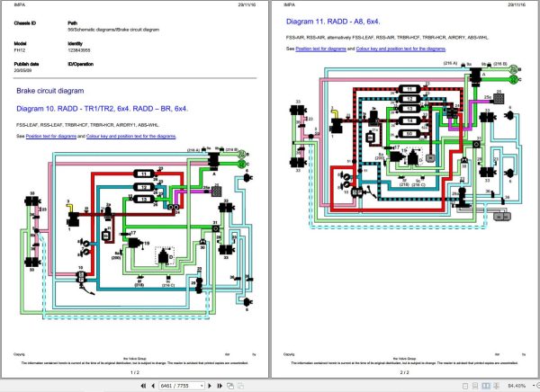Viewport: 540px width, 392px height.
Task: Click the path text 'Brake circuit diagram'
Action: pyautogui.click(x=139, y=30)
